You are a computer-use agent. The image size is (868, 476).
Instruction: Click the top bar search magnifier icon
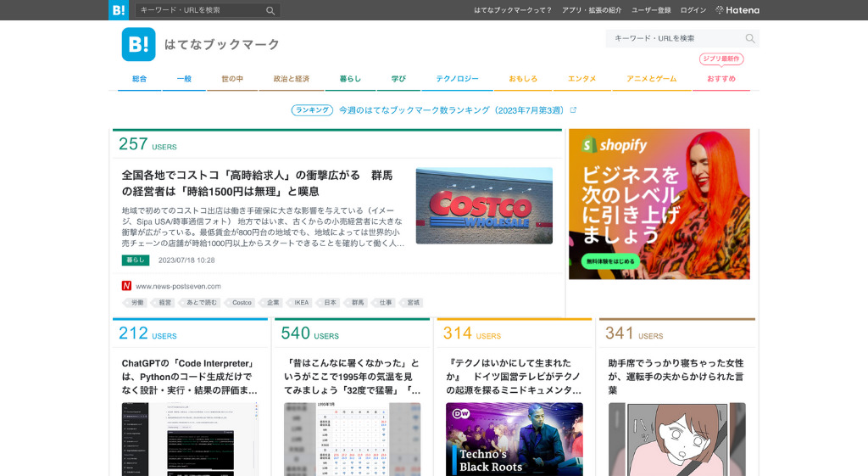[x=270, y=10]
